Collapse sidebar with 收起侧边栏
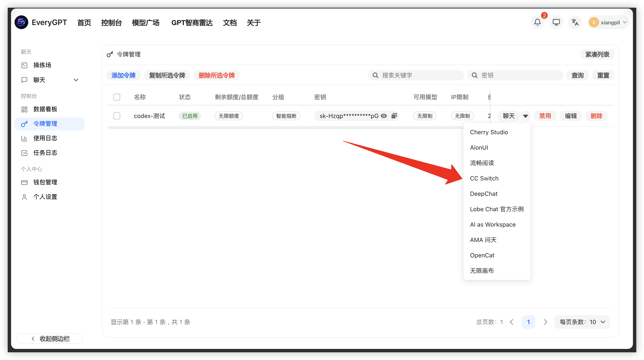Screen dimensions: 644x360 coord(50,338)
